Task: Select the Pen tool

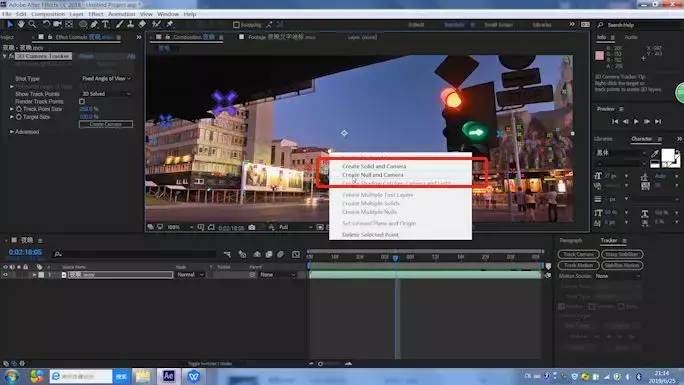Action: click(x=94, y=24)
